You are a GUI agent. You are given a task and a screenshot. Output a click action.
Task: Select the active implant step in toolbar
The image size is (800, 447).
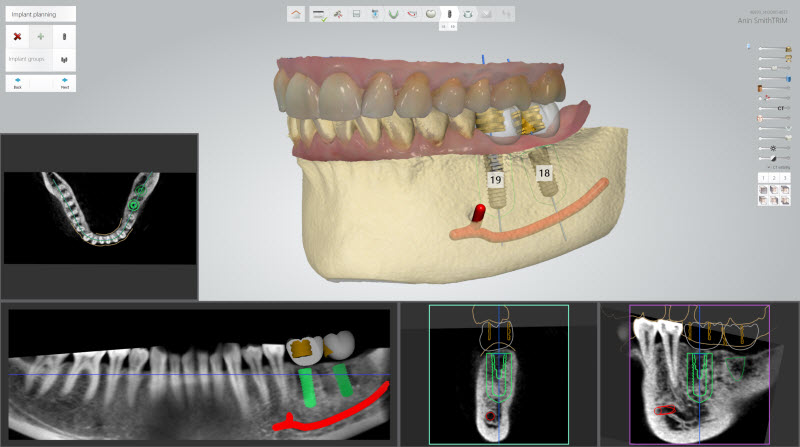coord(449,14)
